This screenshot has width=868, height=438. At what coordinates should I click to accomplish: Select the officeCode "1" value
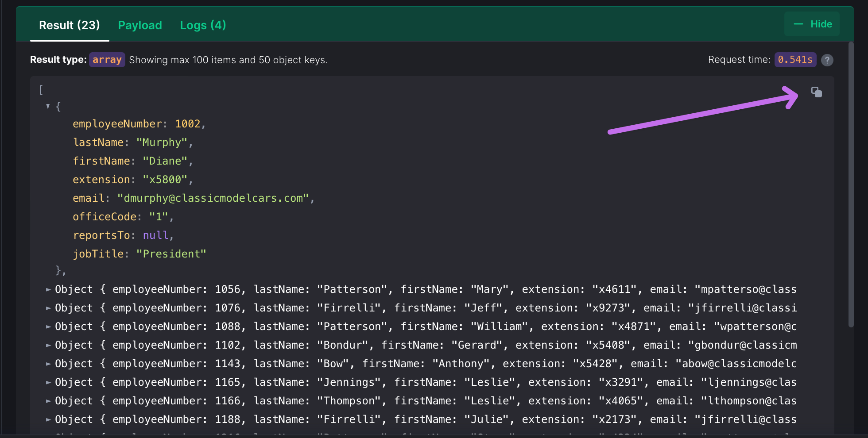159,217
